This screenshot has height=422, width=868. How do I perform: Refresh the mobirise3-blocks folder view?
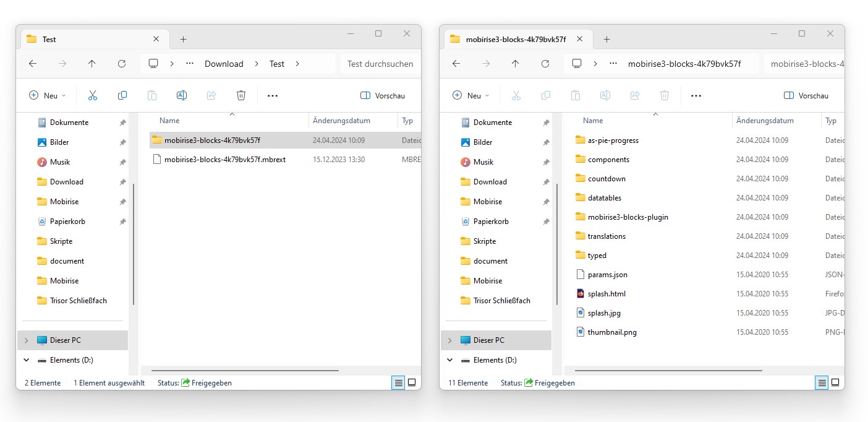545,64
